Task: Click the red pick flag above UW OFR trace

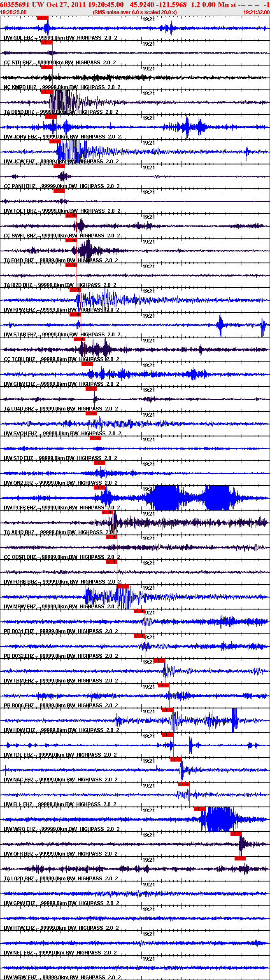Action: click(236, 834)
